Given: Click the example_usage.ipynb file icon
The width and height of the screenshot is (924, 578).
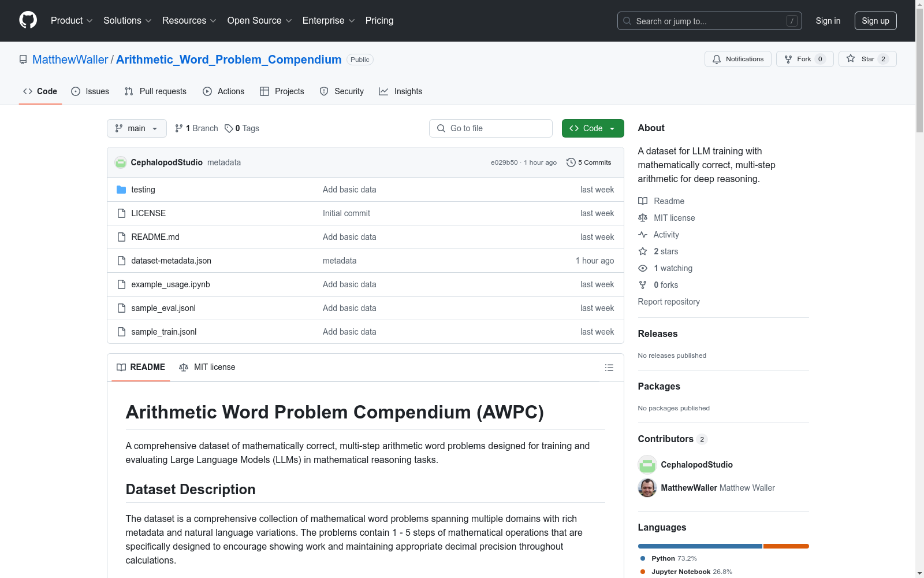Looking at the screenshot, I should coord(121,284).
